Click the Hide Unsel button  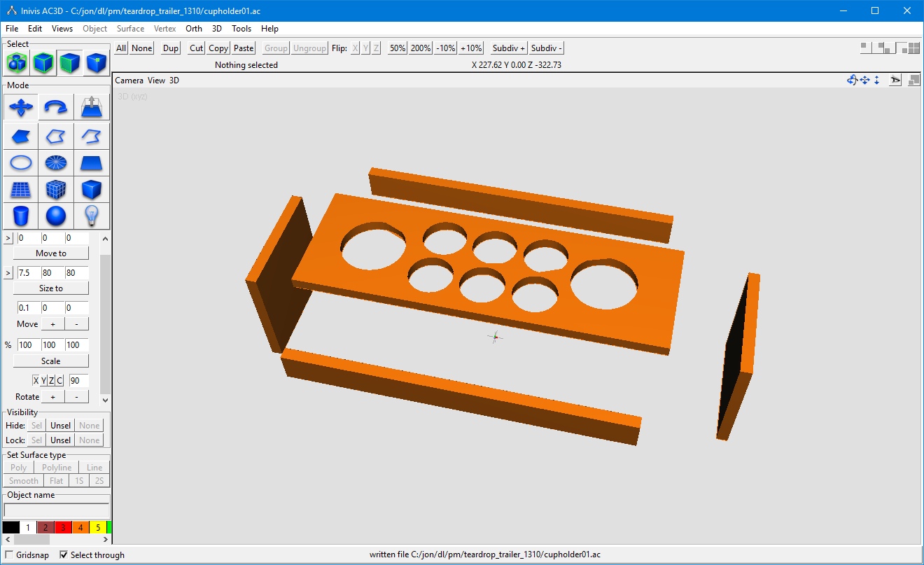pos(61,426)
